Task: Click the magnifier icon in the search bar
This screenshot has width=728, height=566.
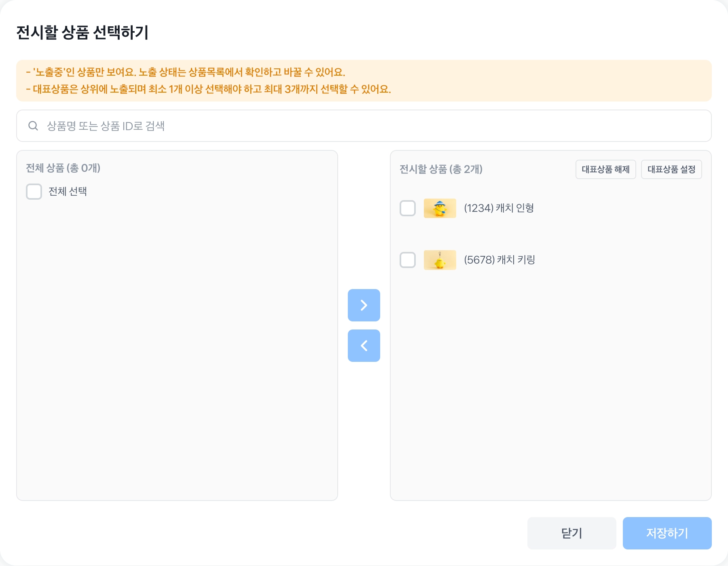Action: [33, 126]
